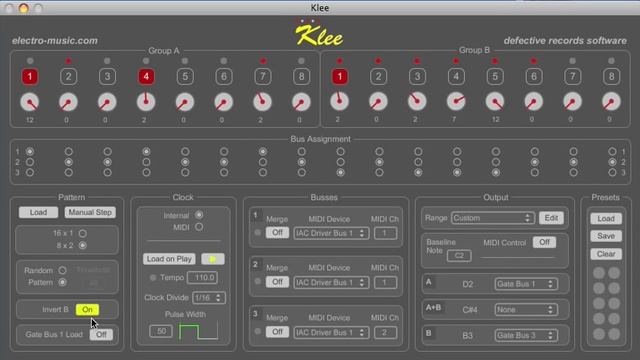640x360 pixels.
Task: Choose Random pattern mode
Action: coord(62,270)
